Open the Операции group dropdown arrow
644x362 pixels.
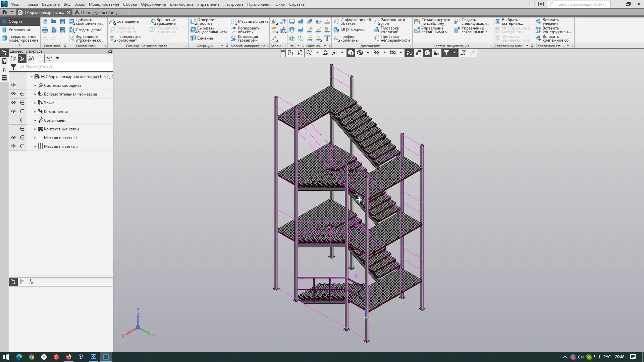click(x=222, y=46)
